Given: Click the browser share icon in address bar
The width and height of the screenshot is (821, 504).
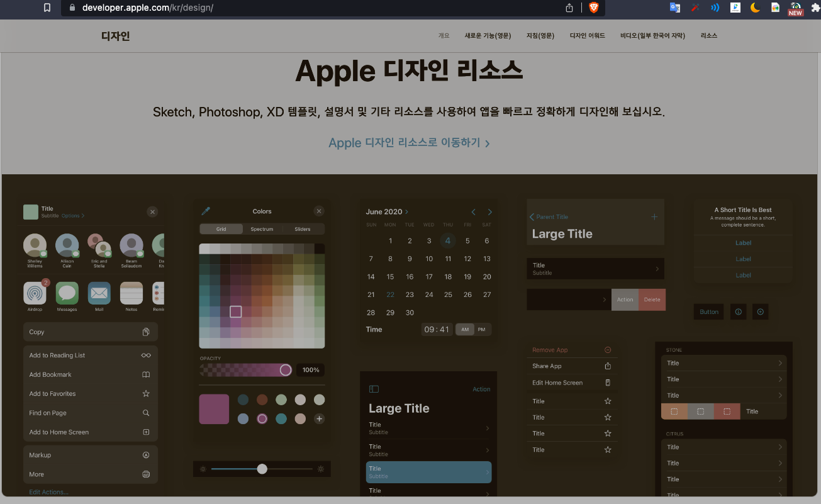Looking at the screenshot, I should point(569,8).
